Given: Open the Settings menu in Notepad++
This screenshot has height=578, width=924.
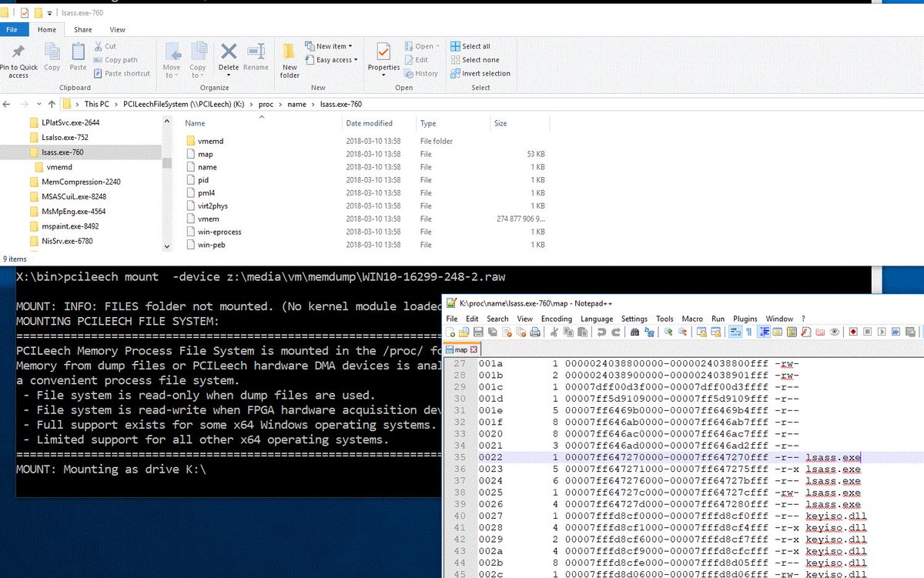Looking at the screenshot, I should (634, 319).
